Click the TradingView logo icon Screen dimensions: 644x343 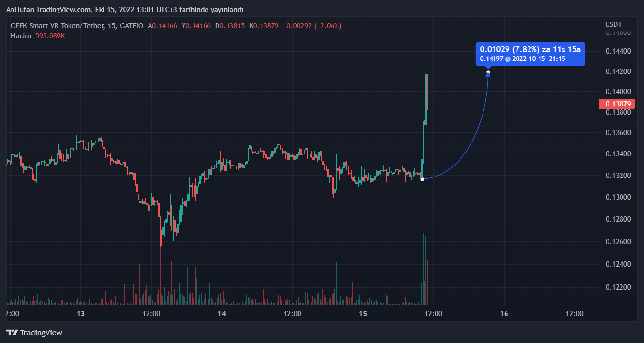12,332
